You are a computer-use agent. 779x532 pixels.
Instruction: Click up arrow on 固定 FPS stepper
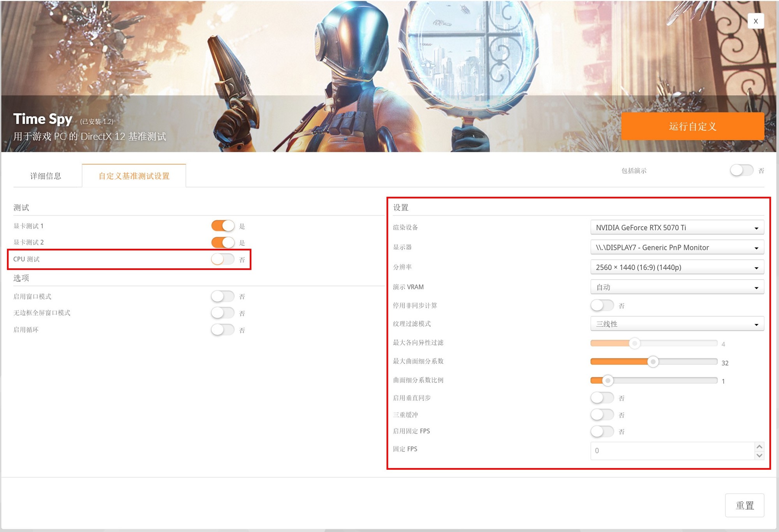coord(759,446)
